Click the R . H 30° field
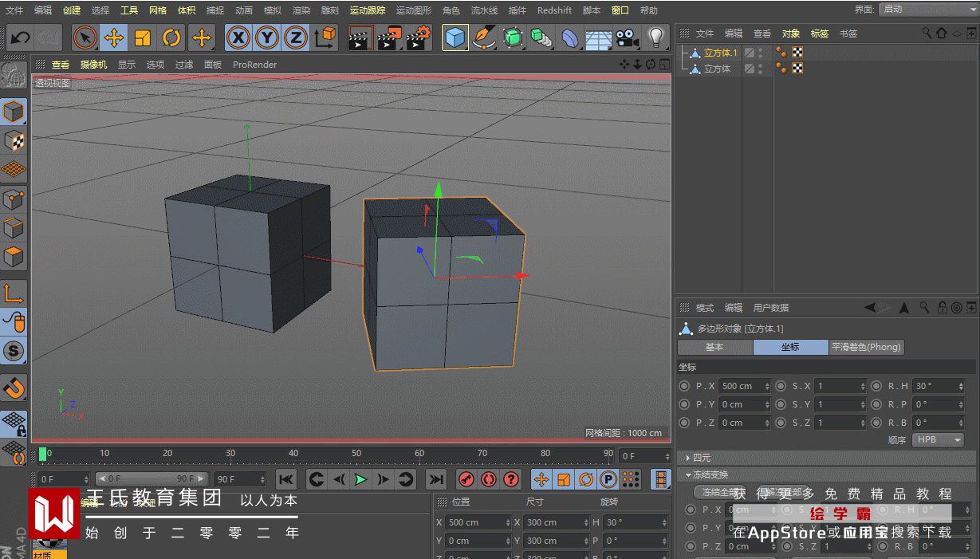Screen dimensions: 980x559 [939, 386]
